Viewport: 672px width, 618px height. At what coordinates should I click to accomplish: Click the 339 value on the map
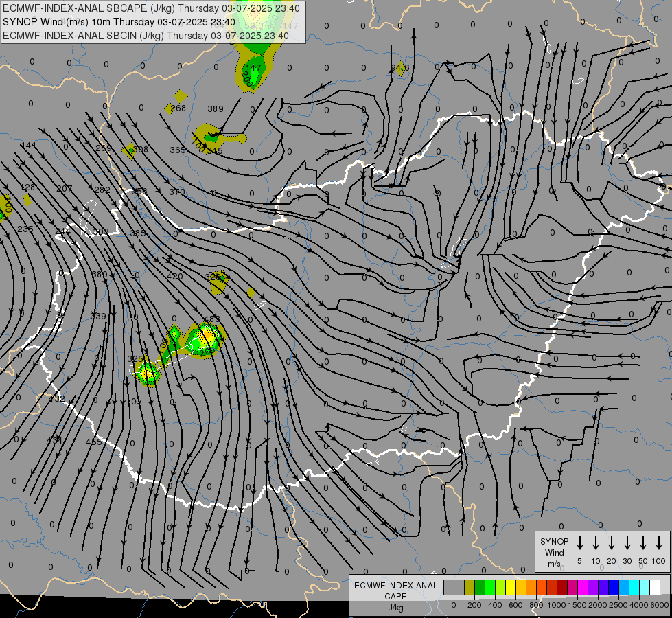click(x=98, y=316)
